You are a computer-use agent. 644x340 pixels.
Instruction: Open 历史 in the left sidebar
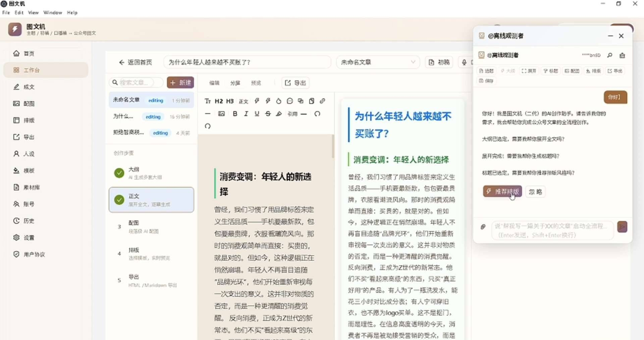pos(46,221)
